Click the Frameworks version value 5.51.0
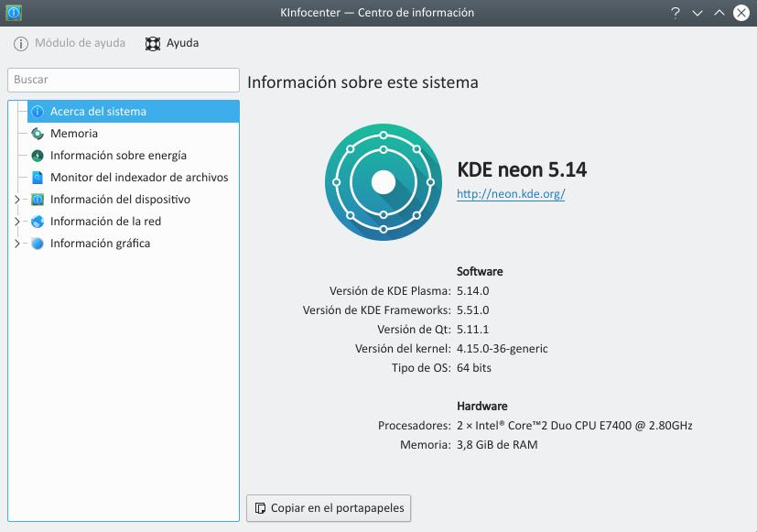757x532 pixels. pyautogui.click(x=472, y=309)
